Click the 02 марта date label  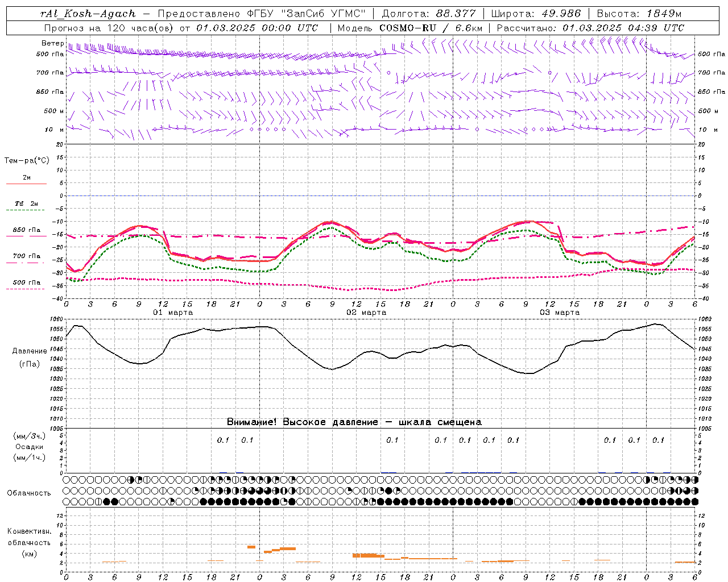[x=367, y=313]
